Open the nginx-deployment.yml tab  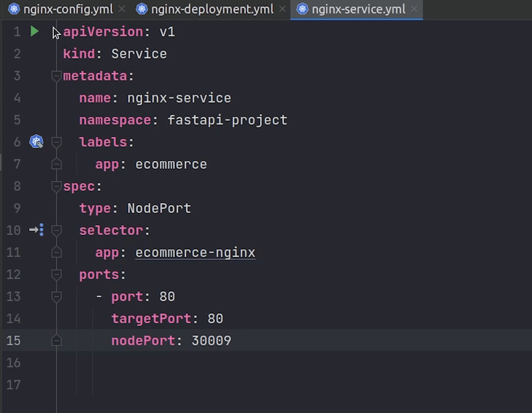click(212, 9)
